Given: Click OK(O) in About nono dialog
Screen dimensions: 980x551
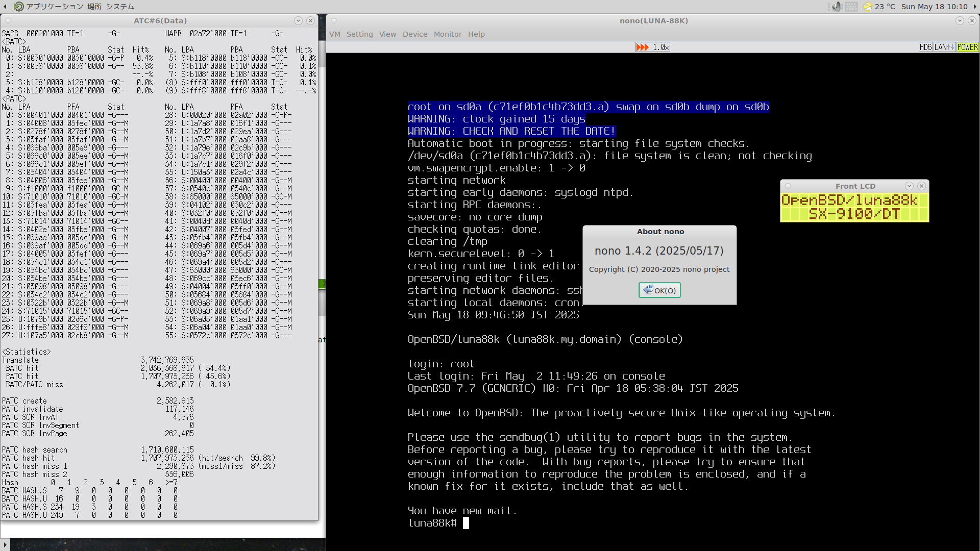Looking at the screenshot, I should click(x=659, y=290).
